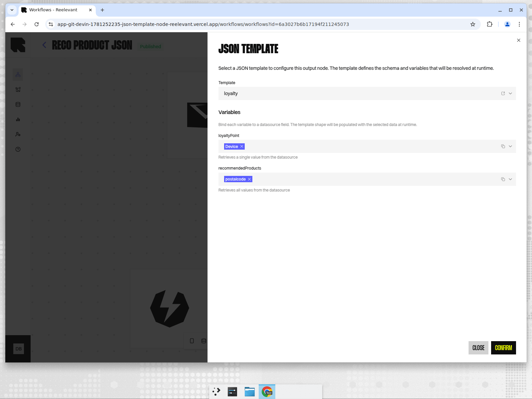
Task: Open the products sidebar icon
Action: point(18,89)
